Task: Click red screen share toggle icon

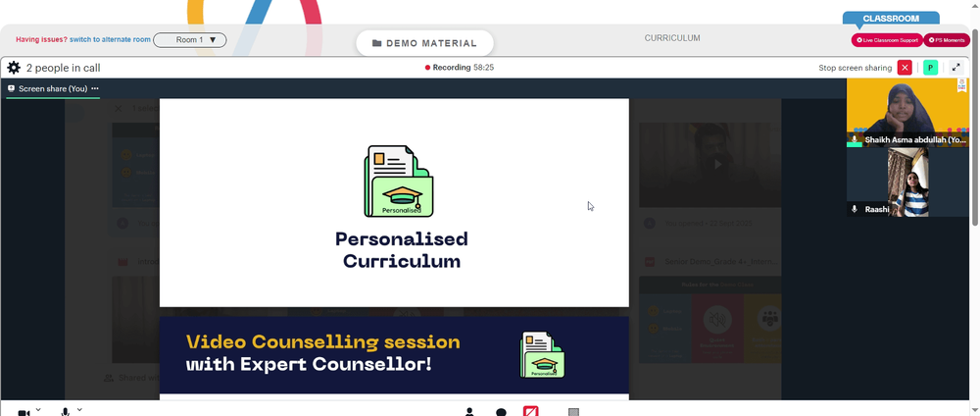Action: [x=530, y=412]
